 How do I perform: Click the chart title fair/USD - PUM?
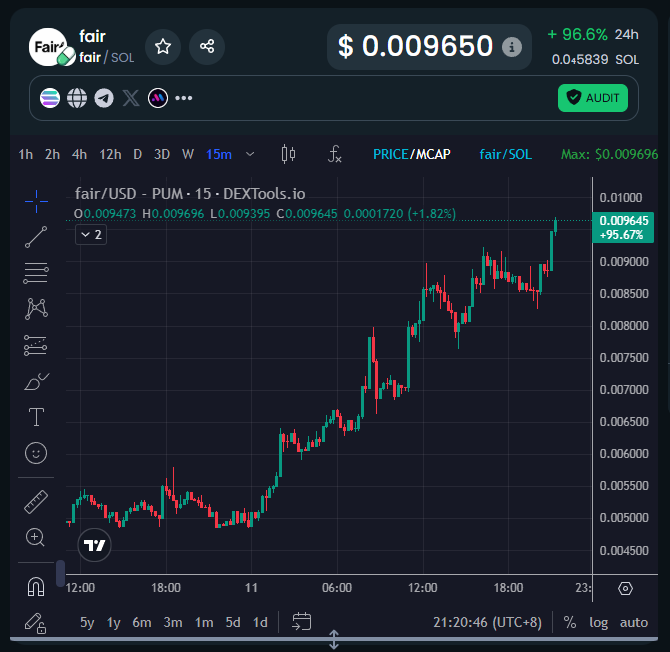pyautogui.click(x=190, y=194)
